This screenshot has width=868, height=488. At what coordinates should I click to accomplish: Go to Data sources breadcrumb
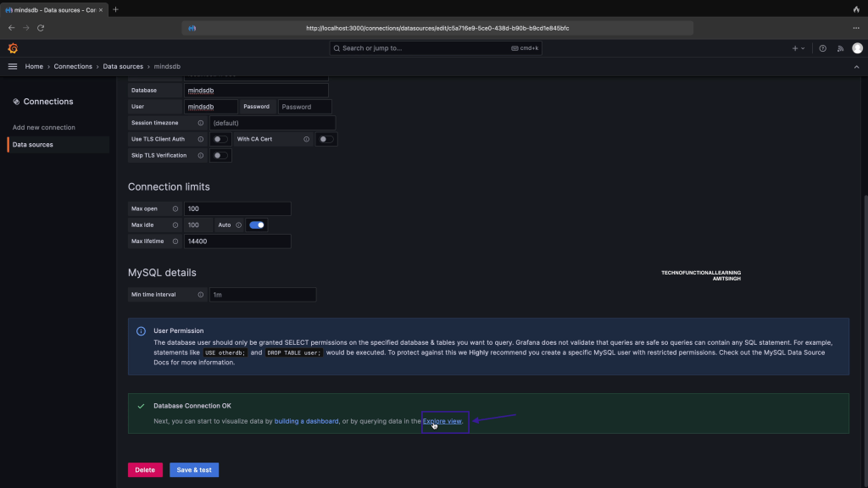point(124,66)
